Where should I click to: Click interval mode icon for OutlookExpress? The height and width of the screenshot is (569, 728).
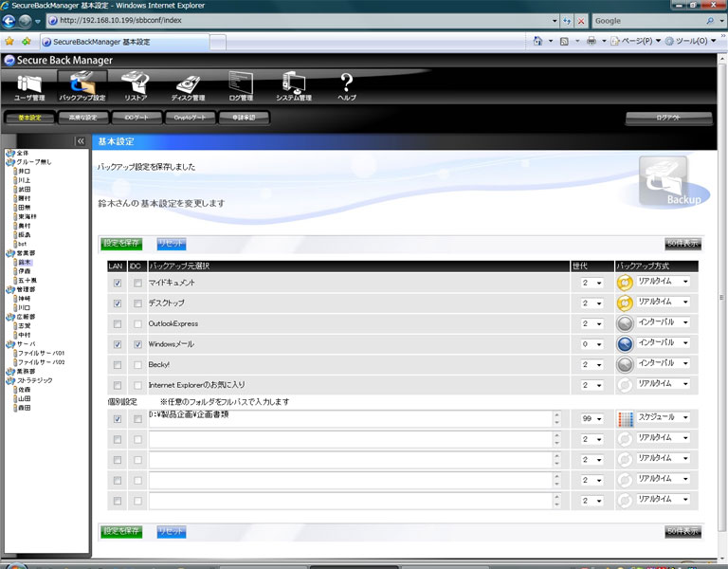pyautogui.click(x=625, y=323)
